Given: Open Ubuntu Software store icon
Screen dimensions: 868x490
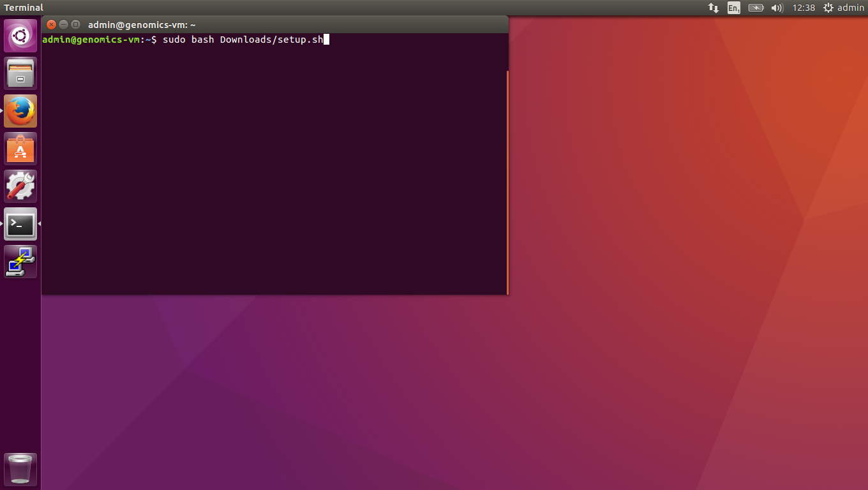Looking at the screenshot, I should tap(20, 149).
